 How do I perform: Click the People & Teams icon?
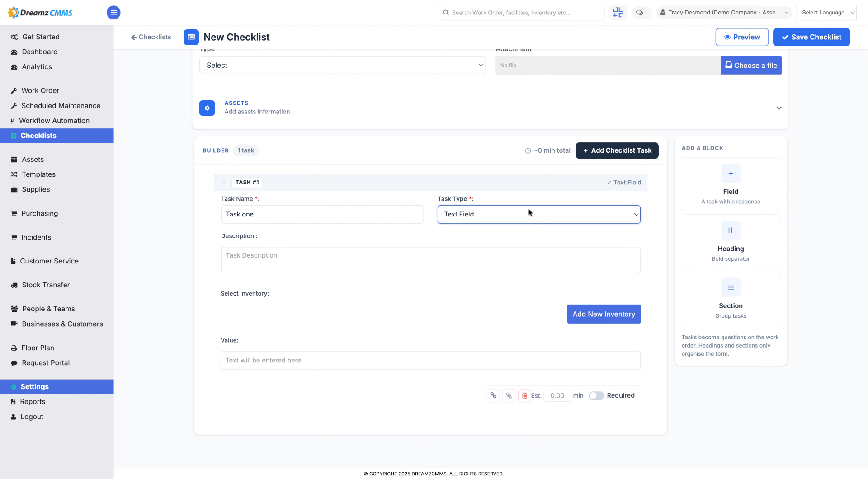(x=14, y=309)
